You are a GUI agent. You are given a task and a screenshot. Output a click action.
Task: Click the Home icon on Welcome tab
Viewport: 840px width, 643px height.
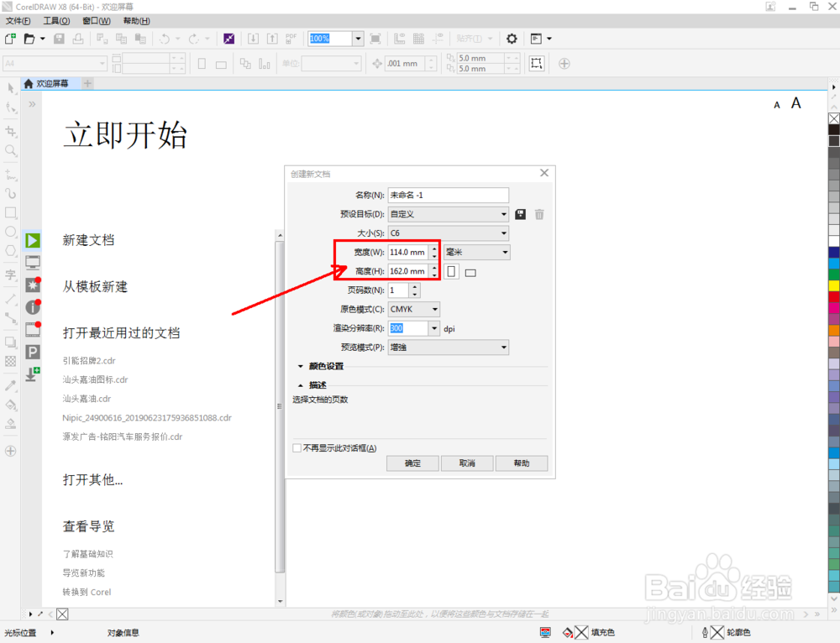pyautogui.click(x=29, y=83)
